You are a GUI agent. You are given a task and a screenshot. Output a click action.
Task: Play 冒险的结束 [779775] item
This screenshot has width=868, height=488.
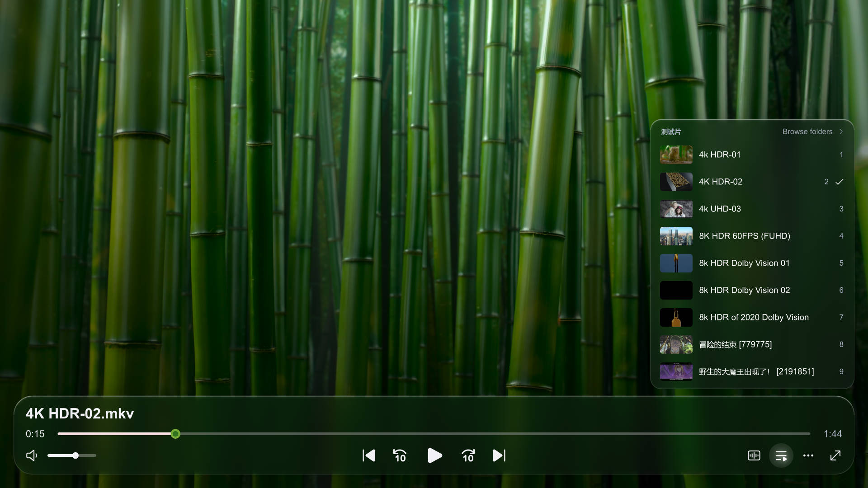point(752,344)
